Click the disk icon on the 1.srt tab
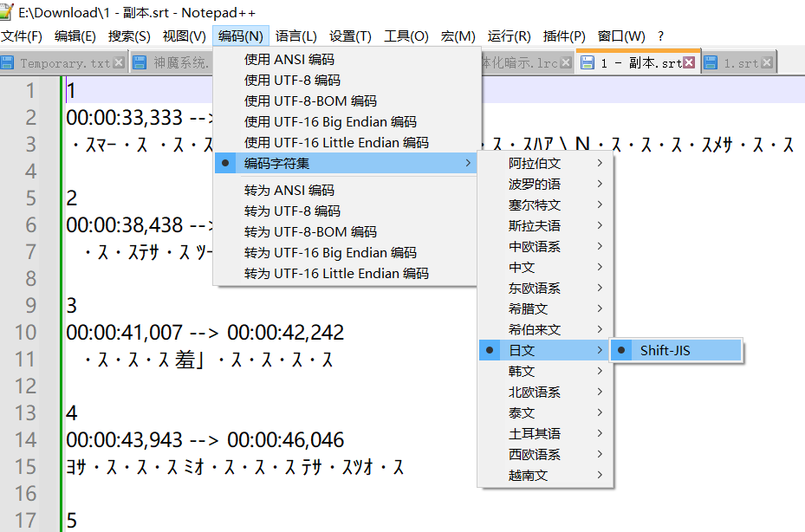Screen dimensions: 805x532 point(711,63)
